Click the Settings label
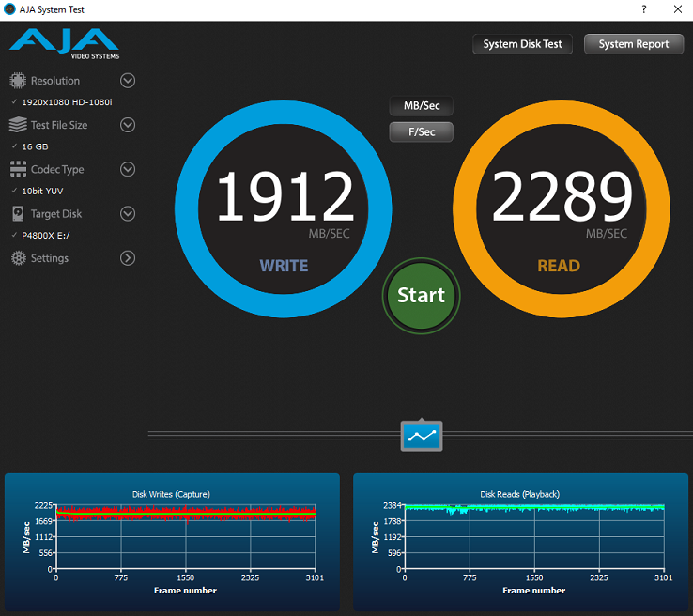The height and width of the screenshot is (616, 693). 50,258
